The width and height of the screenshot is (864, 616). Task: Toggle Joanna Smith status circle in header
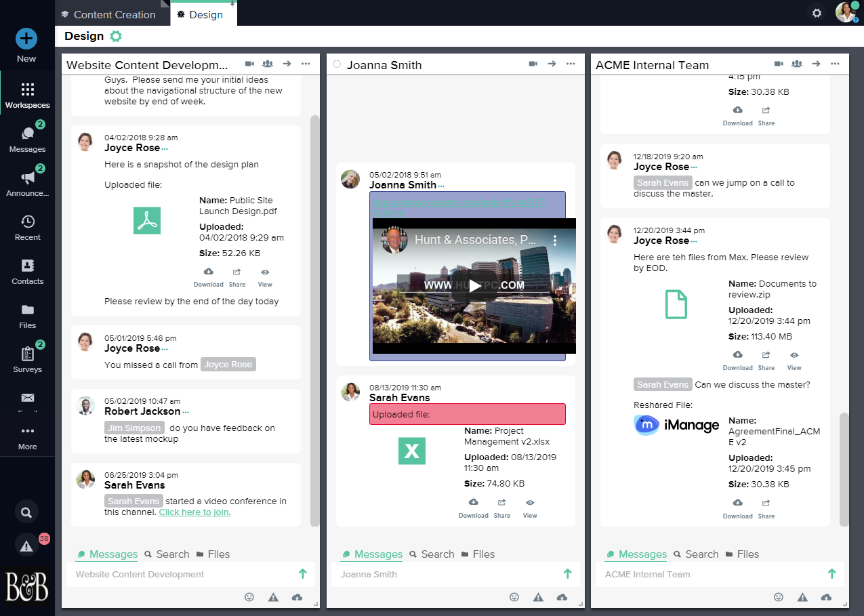click(337, 64)
